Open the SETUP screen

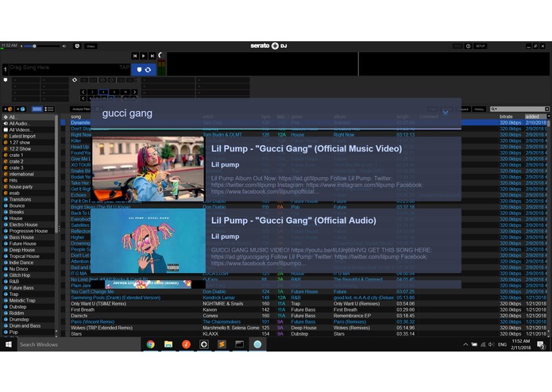coord(481,46)
